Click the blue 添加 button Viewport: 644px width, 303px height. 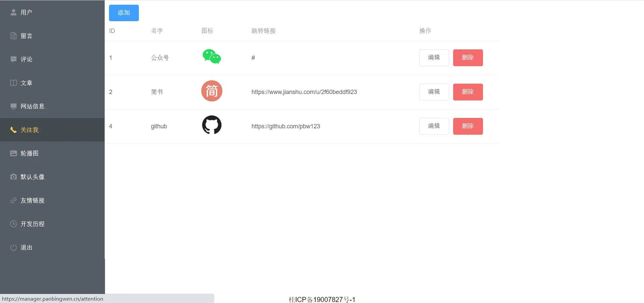(x=124, y=13)
